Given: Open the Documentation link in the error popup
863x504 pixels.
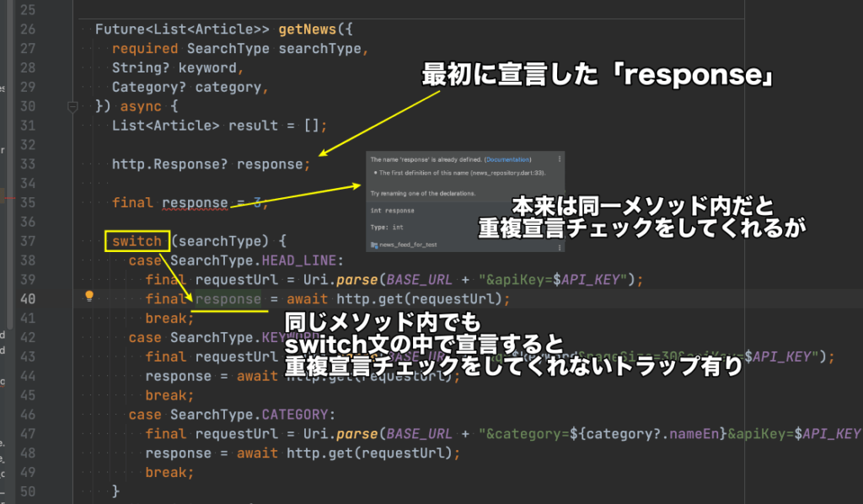Looking at the screenshot, I should 508,159.
